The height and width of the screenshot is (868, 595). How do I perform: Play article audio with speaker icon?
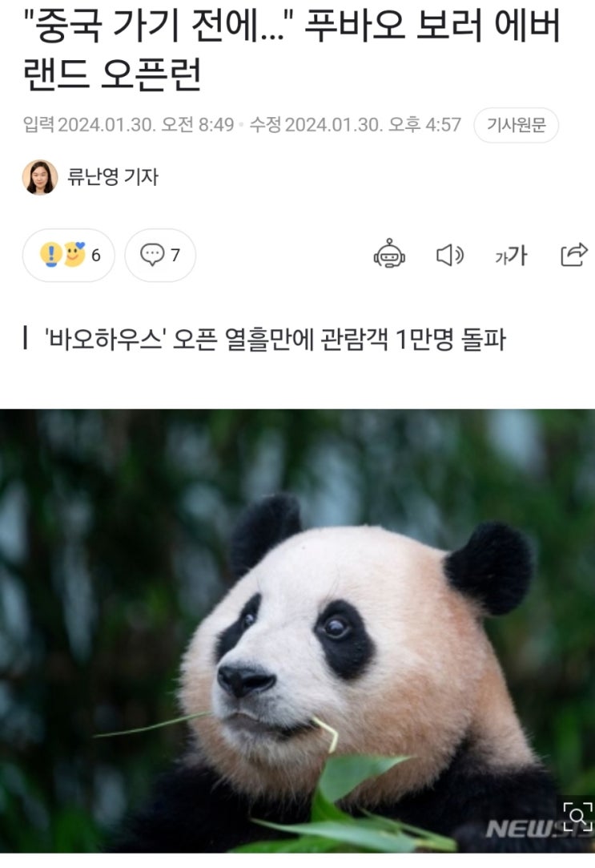pos(449,255)
